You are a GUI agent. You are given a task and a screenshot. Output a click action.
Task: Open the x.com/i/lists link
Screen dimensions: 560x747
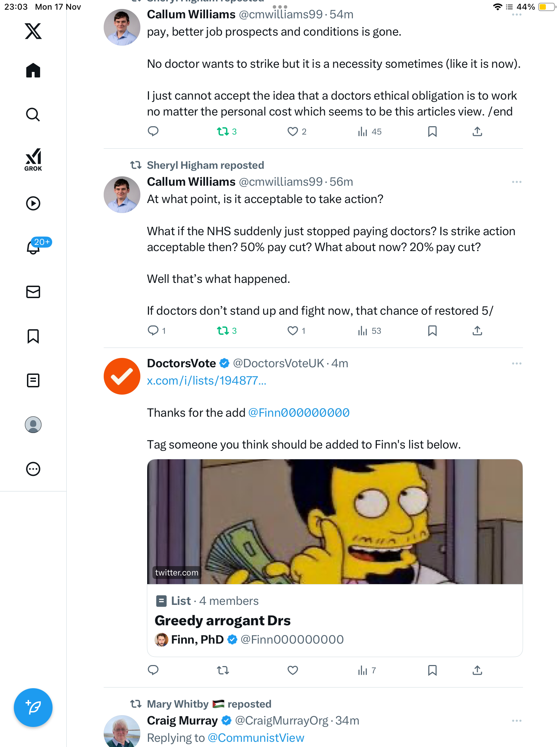click(206, 381)
